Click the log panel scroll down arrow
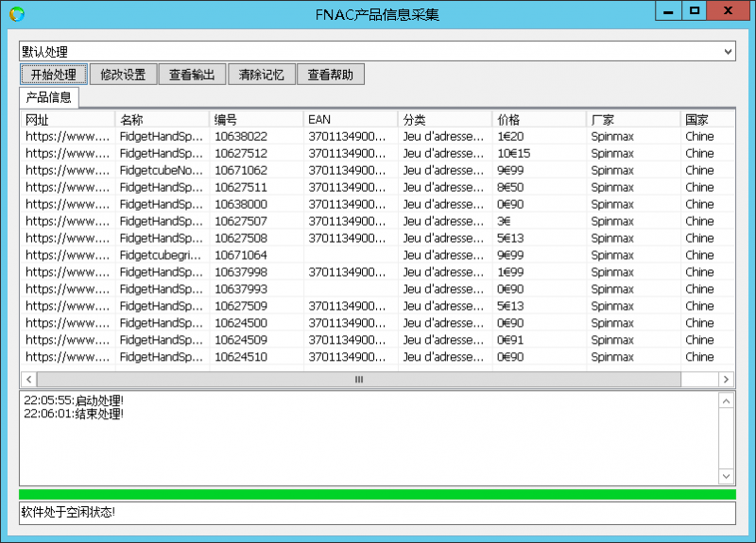This screenshot has width=756, height=543. tap(727, 476)
